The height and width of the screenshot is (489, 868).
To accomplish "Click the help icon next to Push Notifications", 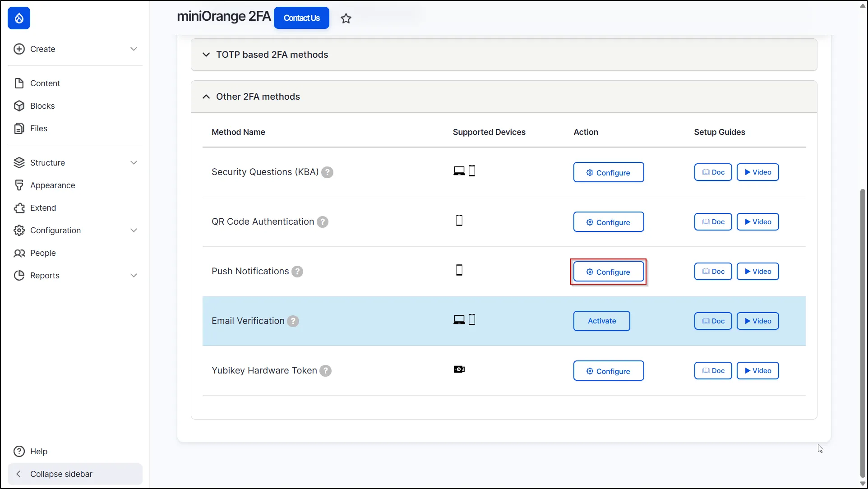I will point(297,272).
